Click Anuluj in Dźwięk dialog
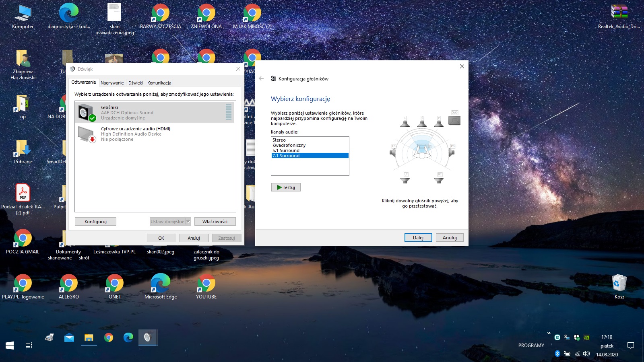This screenshot has height=362, width=644. pyautogui.click(x=194, y=238)
